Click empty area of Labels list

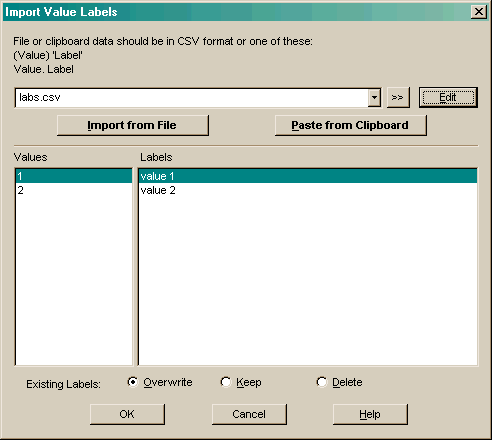[x=308, y=280]
